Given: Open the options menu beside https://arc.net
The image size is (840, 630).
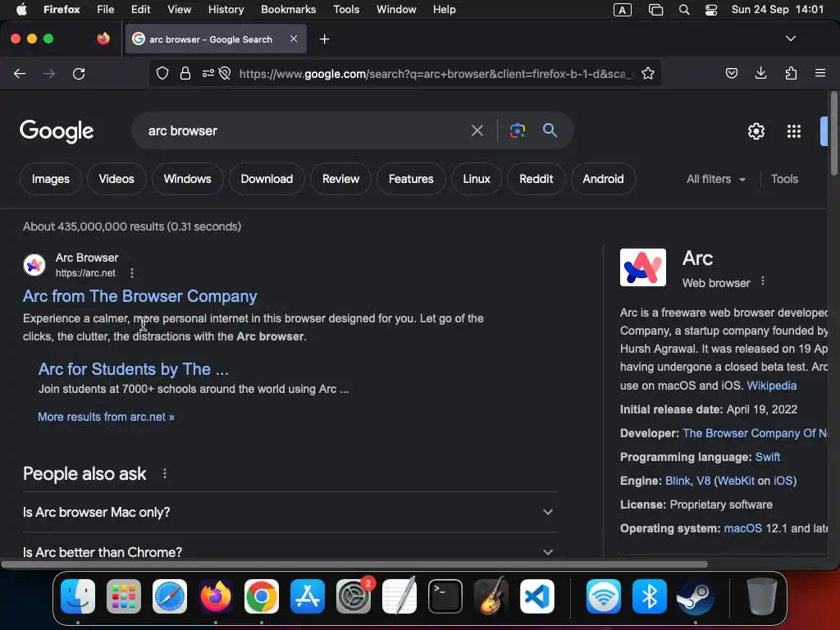Looking at the screenshot, I should [x=132, y=273].
